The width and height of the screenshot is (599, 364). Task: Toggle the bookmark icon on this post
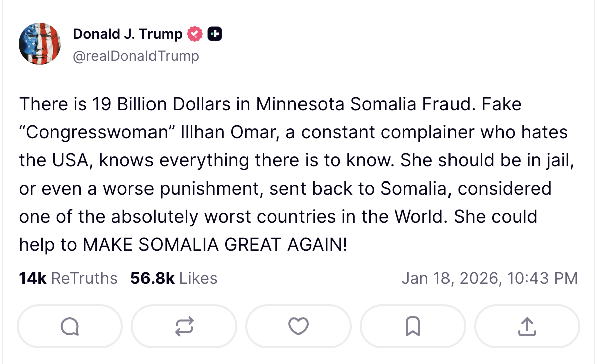(412, 327)
